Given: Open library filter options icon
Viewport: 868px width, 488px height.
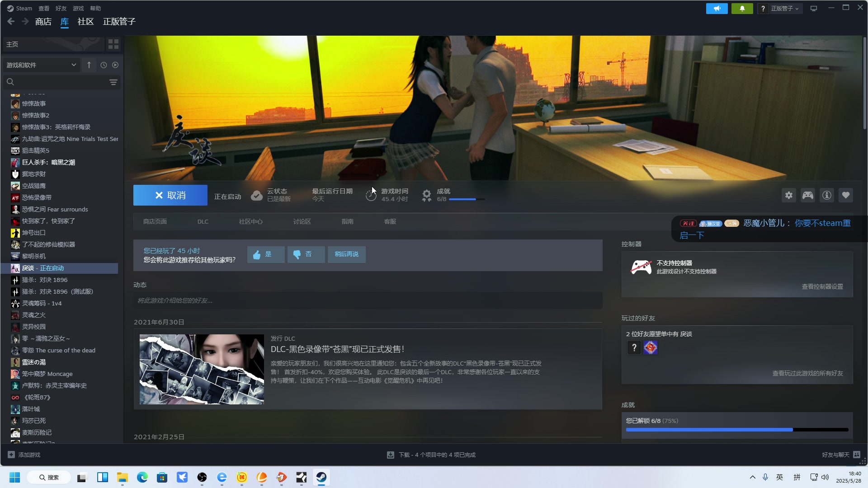Looking at the screenshot, I should [x=113, y=82].
